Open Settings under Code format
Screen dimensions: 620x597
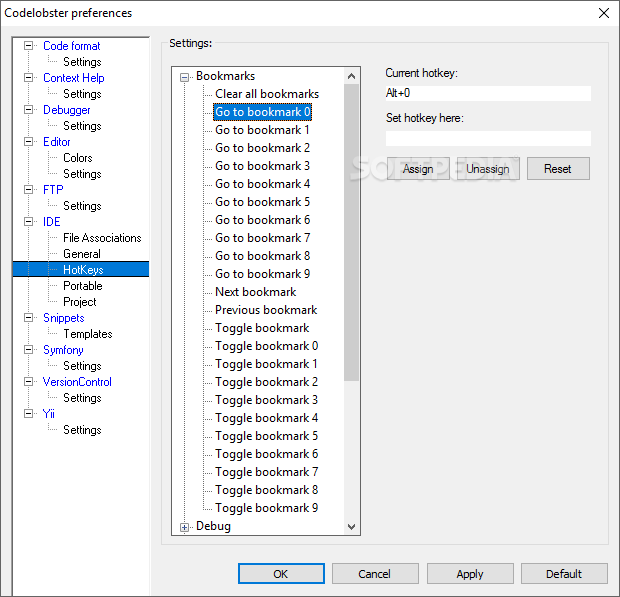click(82, 62)
